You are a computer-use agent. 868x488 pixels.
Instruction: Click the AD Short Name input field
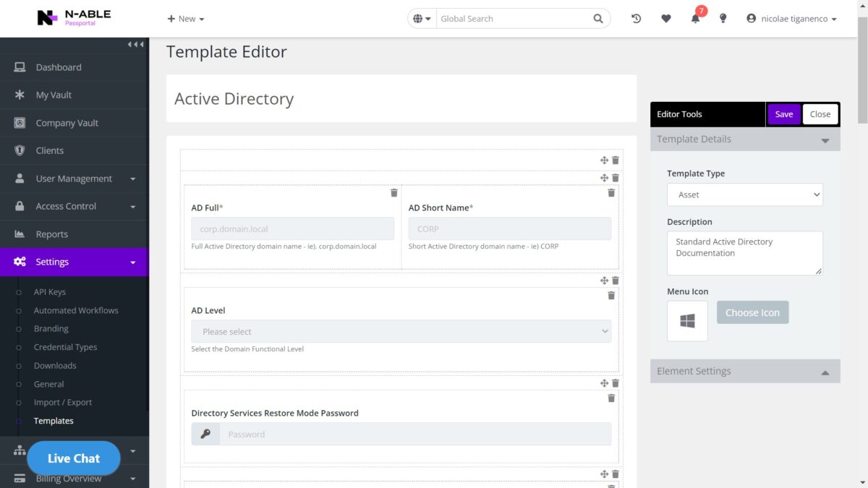[510, 228]
